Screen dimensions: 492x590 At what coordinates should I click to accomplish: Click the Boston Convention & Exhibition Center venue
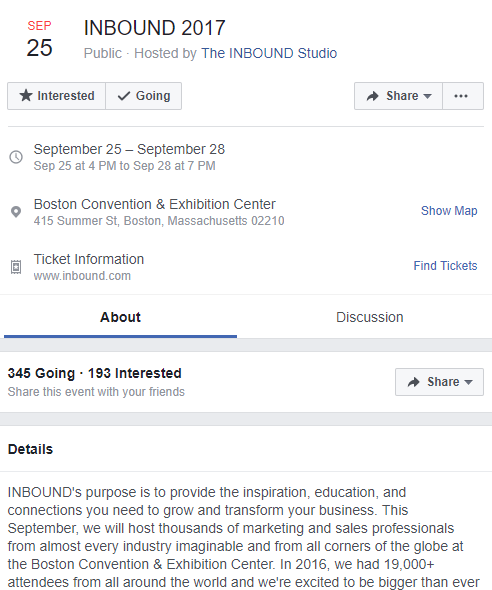[x=155, y=204]
